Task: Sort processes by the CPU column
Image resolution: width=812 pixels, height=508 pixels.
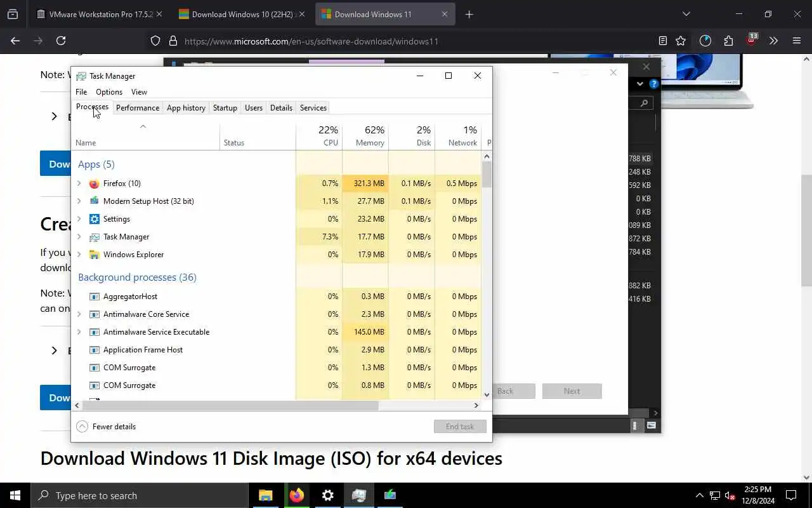Action: click(x=319, y=136)
